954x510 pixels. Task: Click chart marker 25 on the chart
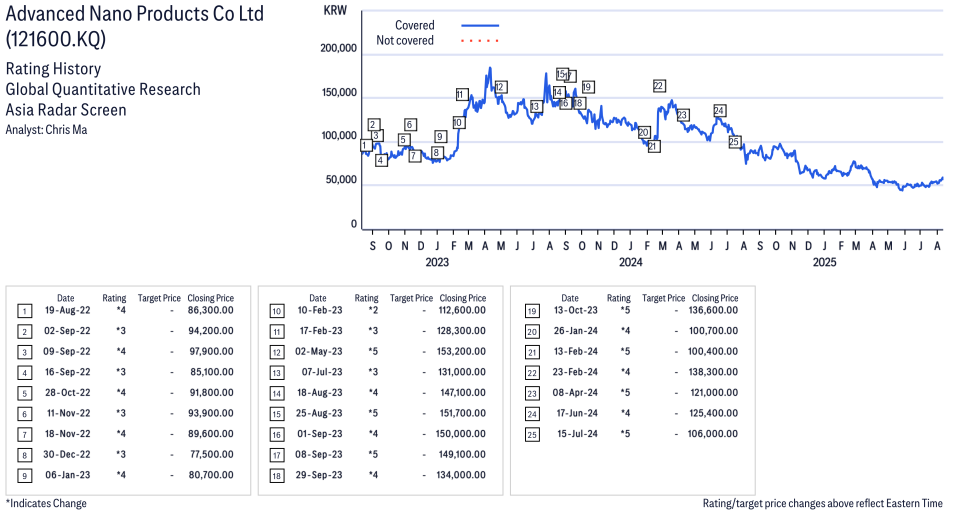pos(734,142)
